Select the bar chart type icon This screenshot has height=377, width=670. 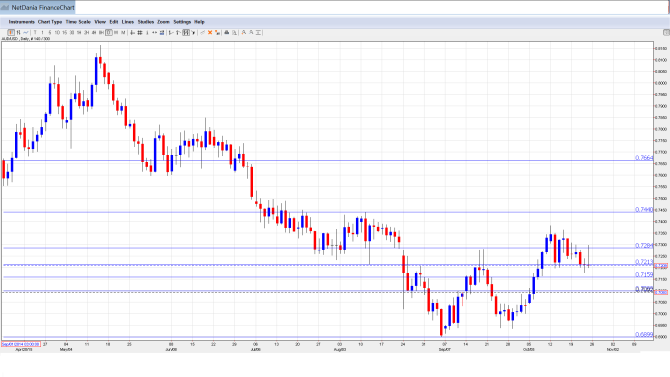tap(18, 32)
